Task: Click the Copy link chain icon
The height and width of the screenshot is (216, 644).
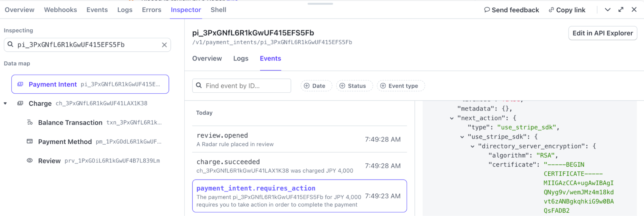Action: click(551, 10)
